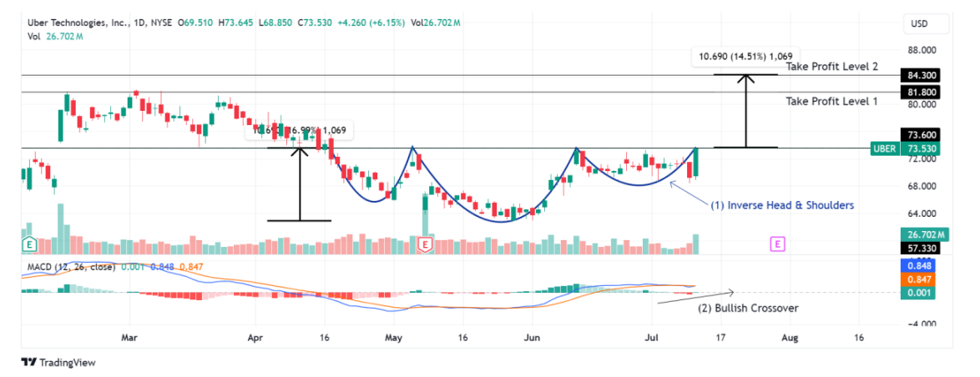
Task: Click the Jul date axis label
Action: point(652,338)
